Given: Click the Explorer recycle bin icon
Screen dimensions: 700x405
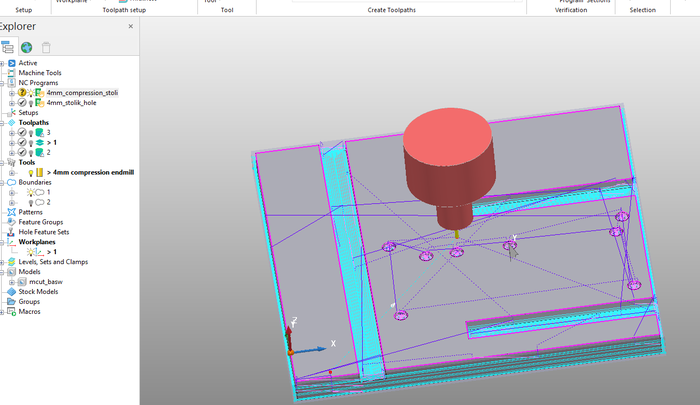Looking at the screenshot, I should [x=45, y=47].
